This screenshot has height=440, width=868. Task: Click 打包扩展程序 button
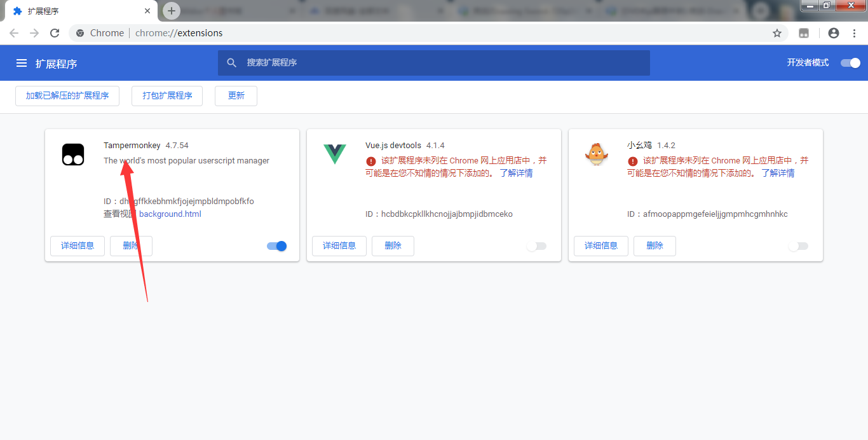click(167, 96)
